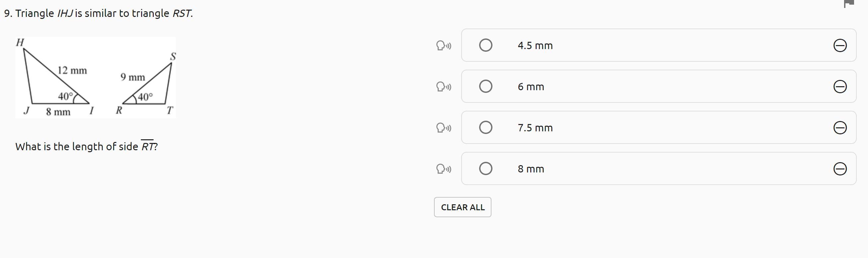The height and width of the screenshot is (258, 868).
Task: Click the 8 mm answer text
Action: [x=531, y=169]
